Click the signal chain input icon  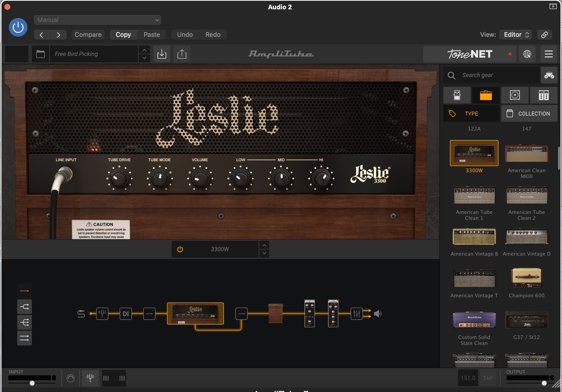[81, 314]
